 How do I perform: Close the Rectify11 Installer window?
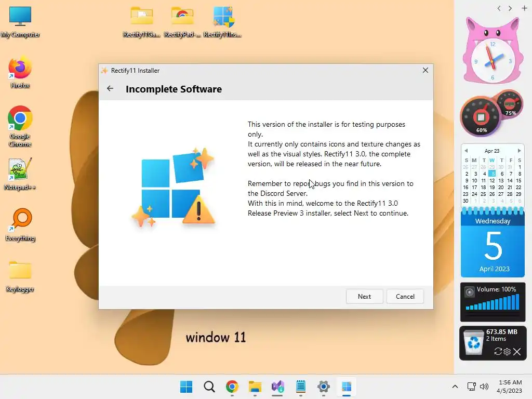click(x=425, y=70)
